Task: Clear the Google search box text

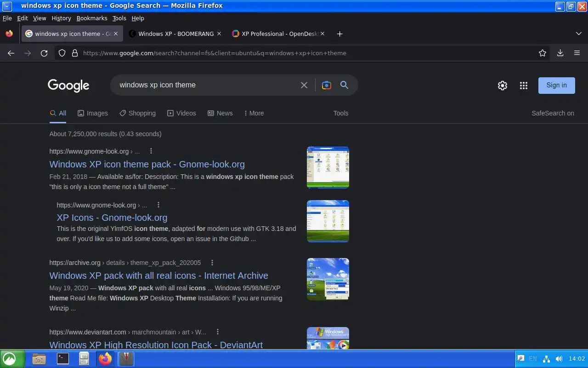Action: tap(304, 85)
